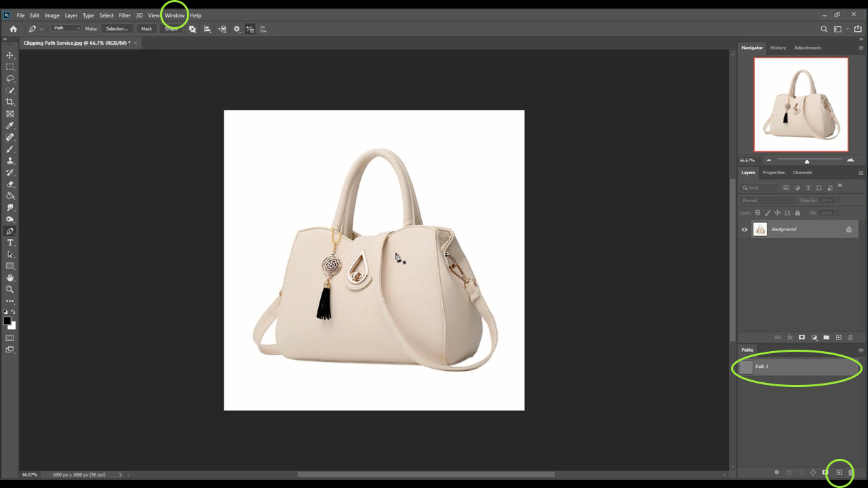
Task: Expand the layer Kind filter dropdown
Action: click(760, 188)
